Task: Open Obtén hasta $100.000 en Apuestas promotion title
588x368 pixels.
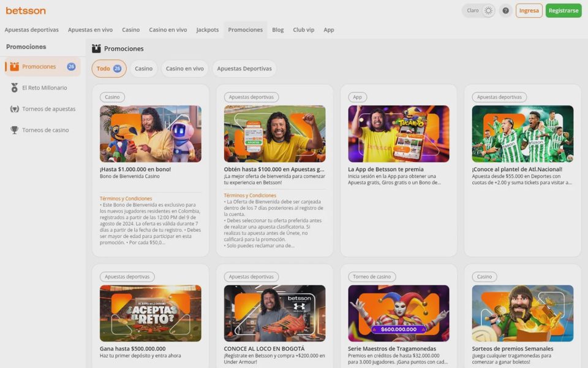Action: 274,169
